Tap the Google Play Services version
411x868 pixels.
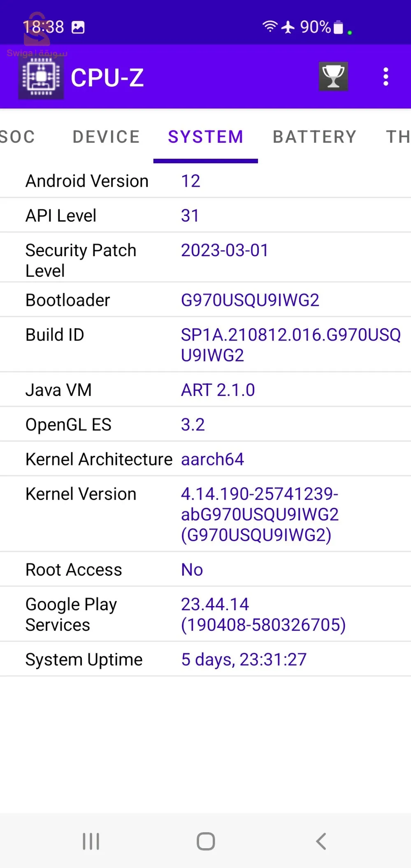(263, 614)
